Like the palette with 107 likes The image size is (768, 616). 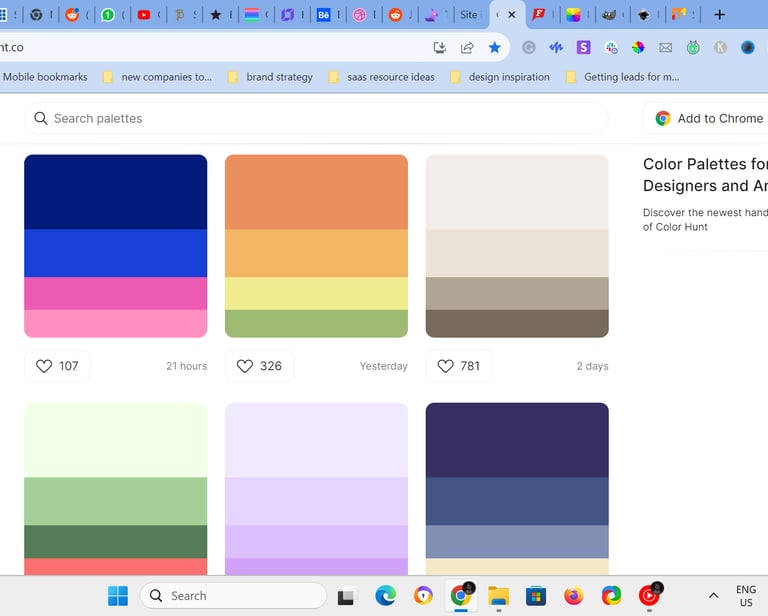(57, 366)
